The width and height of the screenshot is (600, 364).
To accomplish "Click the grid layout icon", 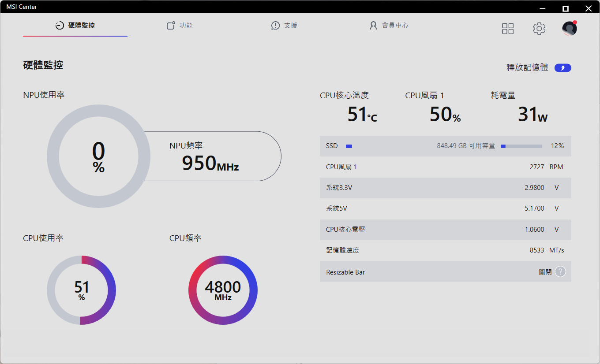I will (508, 29).
